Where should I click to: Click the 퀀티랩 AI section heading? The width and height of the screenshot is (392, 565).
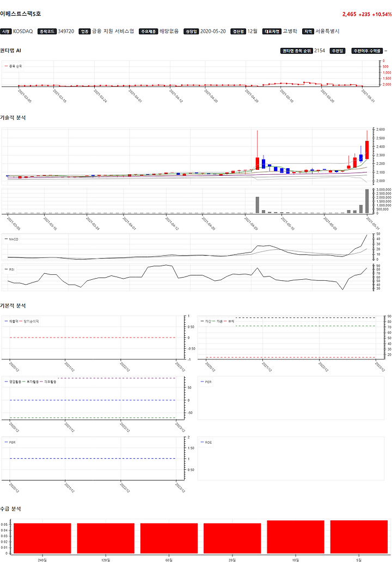click(10, 51)
